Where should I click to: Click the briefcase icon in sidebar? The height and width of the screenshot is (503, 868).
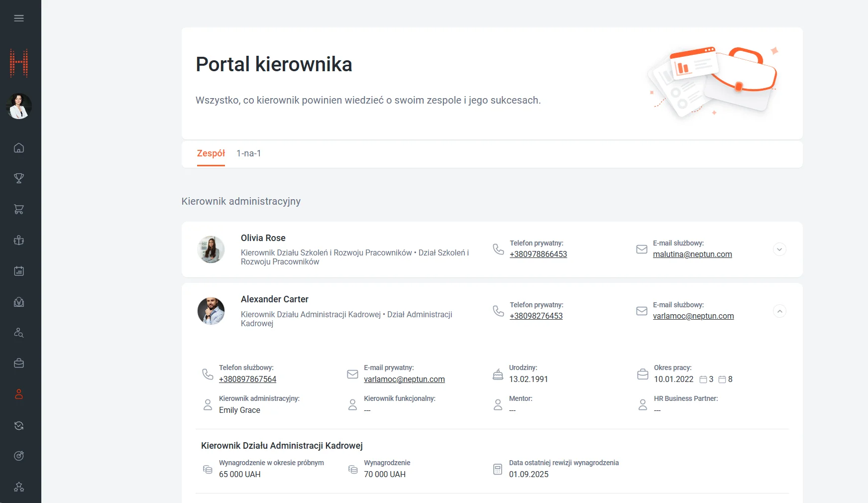click(19, 364)
